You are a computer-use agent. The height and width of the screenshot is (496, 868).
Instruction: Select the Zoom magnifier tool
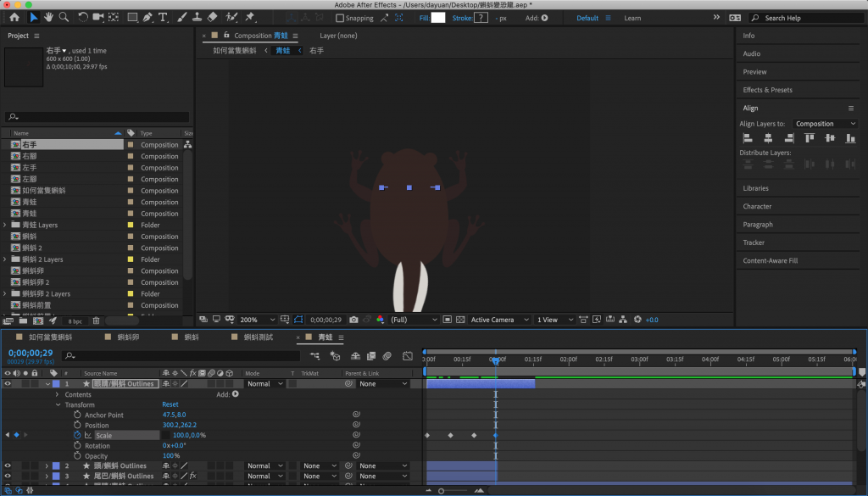(x=64, y=18)
